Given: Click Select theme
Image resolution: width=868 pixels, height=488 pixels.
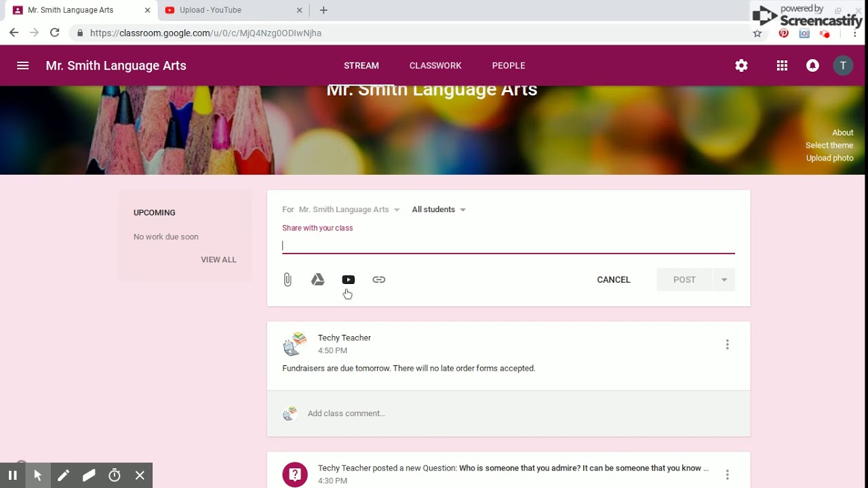Looking at the screenshot, I should [x=829, y=145].
